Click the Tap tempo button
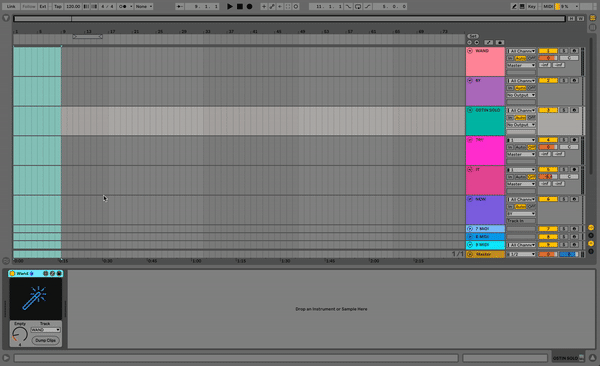Image resolution: width=600 pixels, height=366 pixels. coord(58,7)
